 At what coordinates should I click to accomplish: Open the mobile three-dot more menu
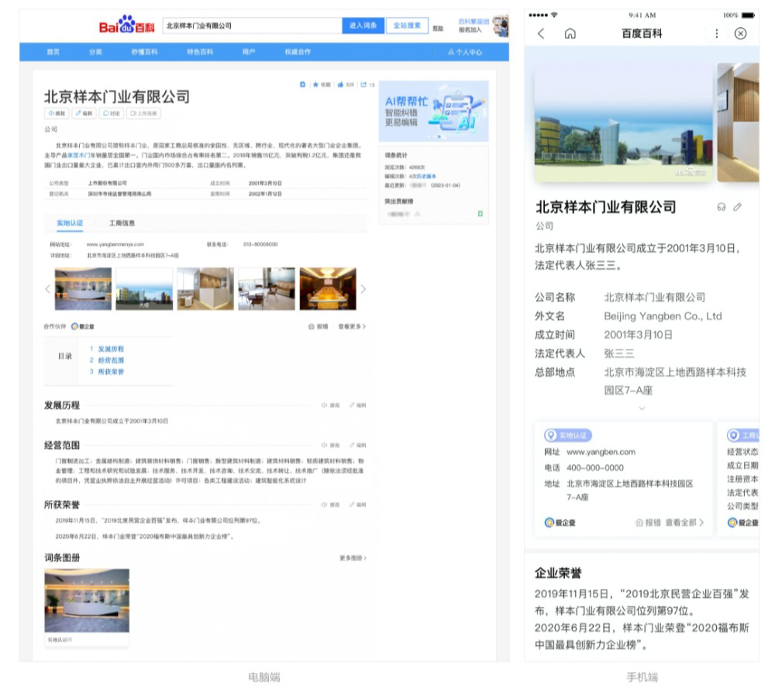(716, 33)
